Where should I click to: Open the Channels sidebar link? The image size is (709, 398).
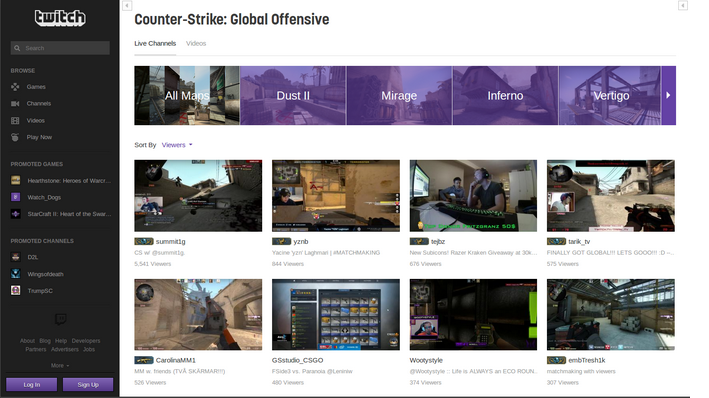click(39, 104)
